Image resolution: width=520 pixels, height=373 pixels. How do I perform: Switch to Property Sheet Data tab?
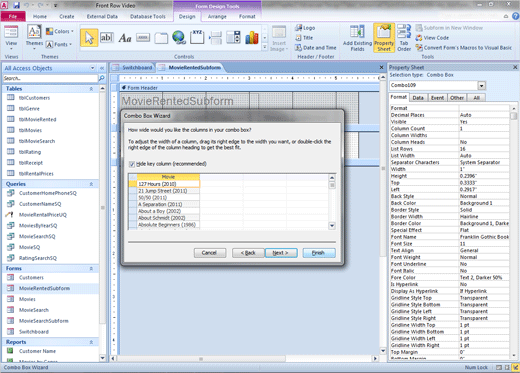pyautogui.click(x=418, y=98)
